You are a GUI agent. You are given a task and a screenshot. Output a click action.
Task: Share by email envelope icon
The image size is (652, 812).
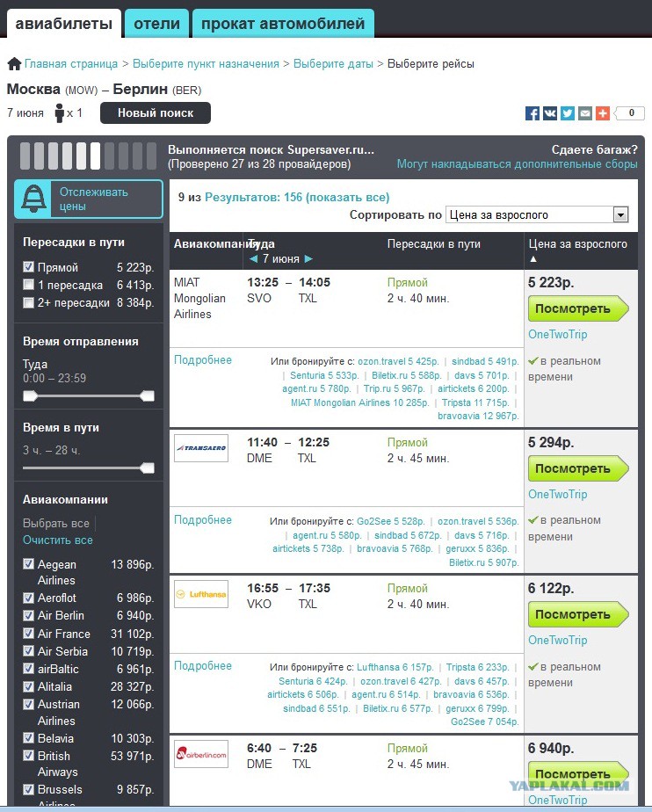pos(585,112)
